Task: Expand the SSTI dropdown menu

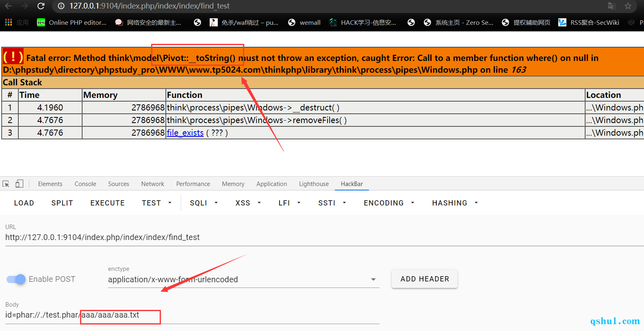Action: (x=332, y=203)
